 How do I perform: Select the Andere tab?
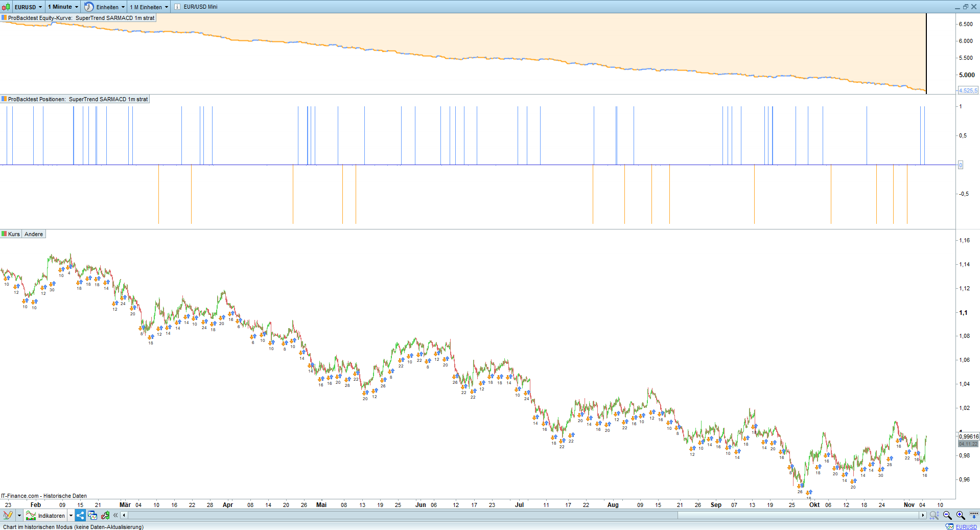click(x=34, y=234)
